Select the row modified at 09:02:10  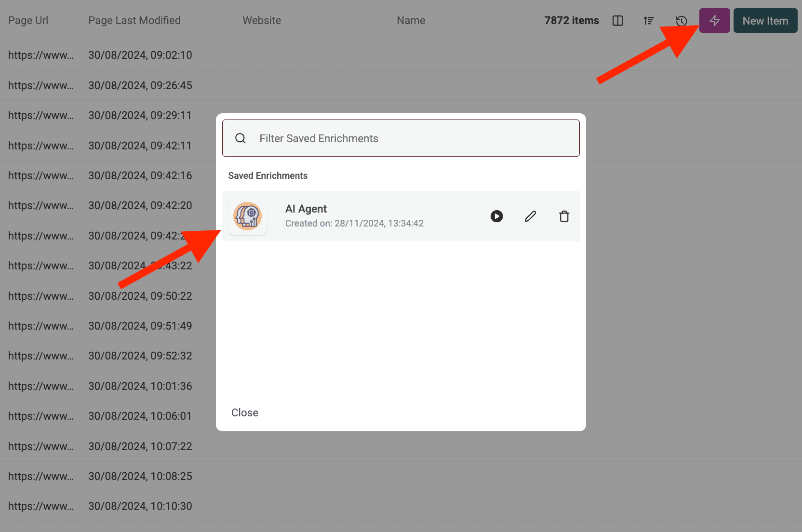[x=140, y=55]
